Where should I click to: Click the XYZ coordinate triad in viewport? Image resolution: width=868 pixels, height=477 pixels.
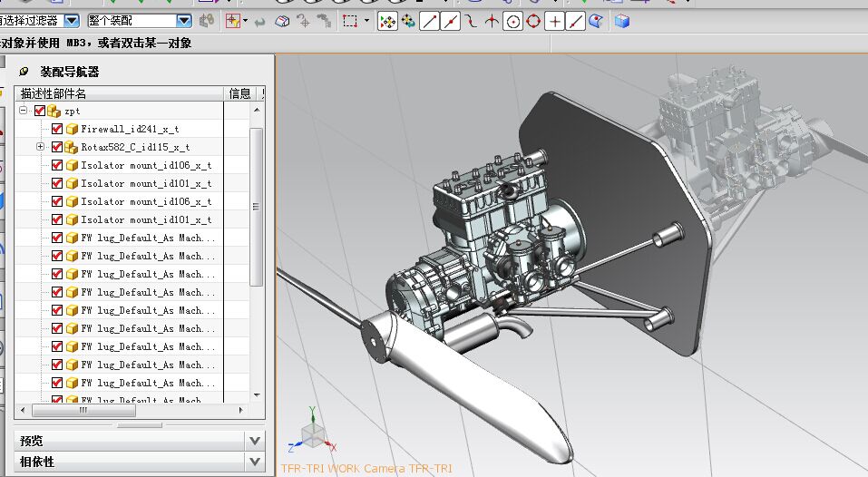point(311,435)
